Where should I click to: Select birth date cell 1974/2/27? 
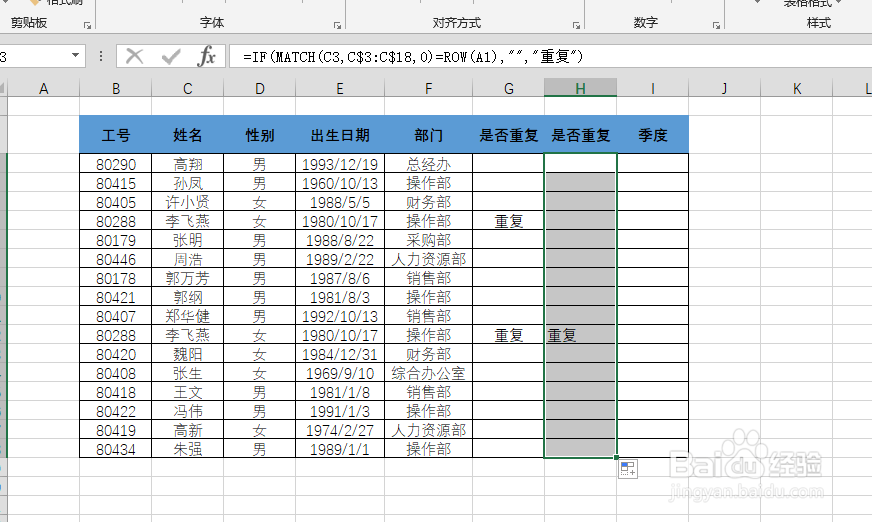pos(340,430)
